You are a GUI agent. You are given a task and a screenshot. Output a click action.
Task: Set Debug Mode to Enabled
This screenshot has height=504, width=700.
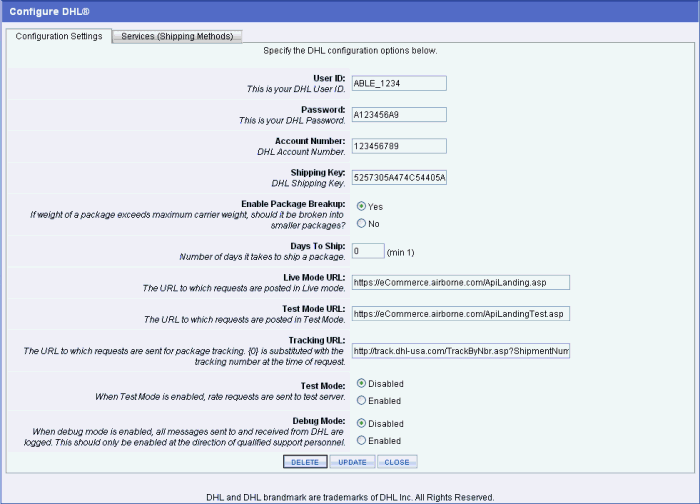[361, 440]
